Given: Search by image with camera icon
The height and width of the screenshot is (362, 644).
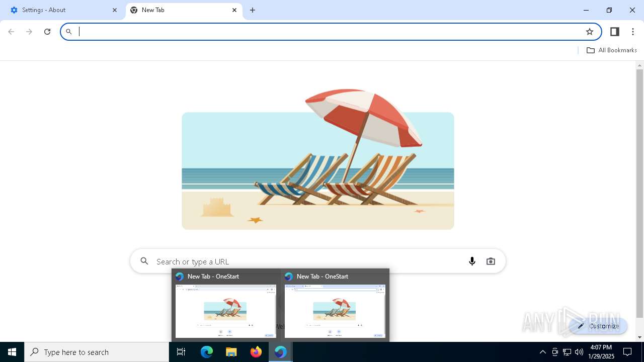Looking at the screenshot, I should pos(491,261).
